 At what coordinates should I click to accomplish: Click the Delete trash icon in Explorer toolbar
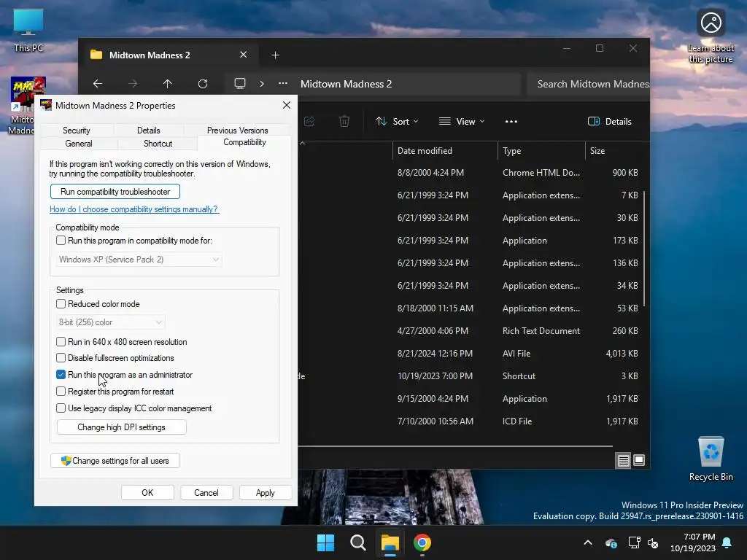coord(344,122)
